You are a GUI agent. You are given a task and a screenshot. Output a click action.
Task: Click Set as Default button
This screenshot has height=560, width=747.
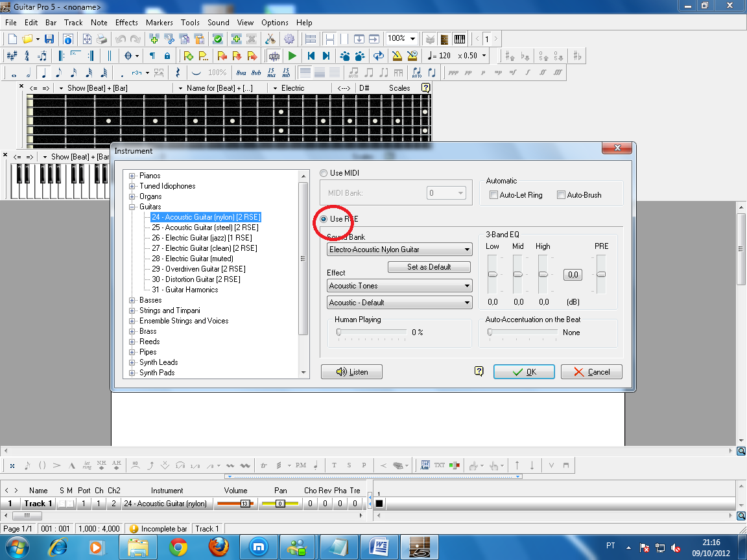coord(429,267)
